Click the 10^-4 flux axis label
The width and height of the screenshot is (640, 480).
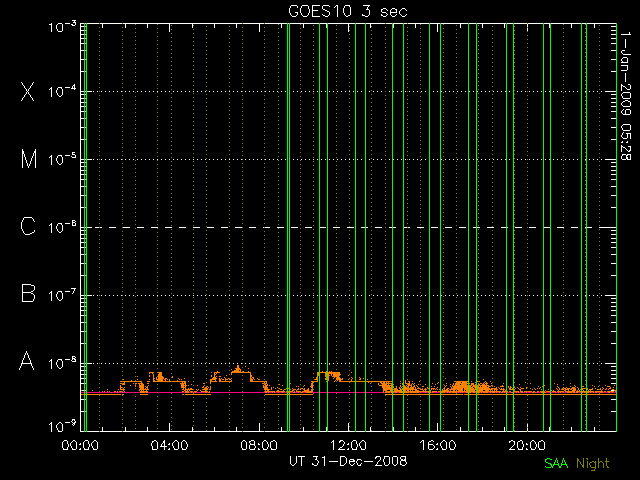click(62, 91)
